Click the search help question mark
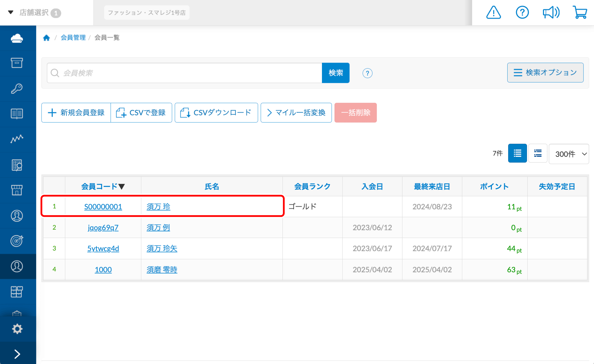This screenshot has width=594, height=364. (x=367, y=73)
